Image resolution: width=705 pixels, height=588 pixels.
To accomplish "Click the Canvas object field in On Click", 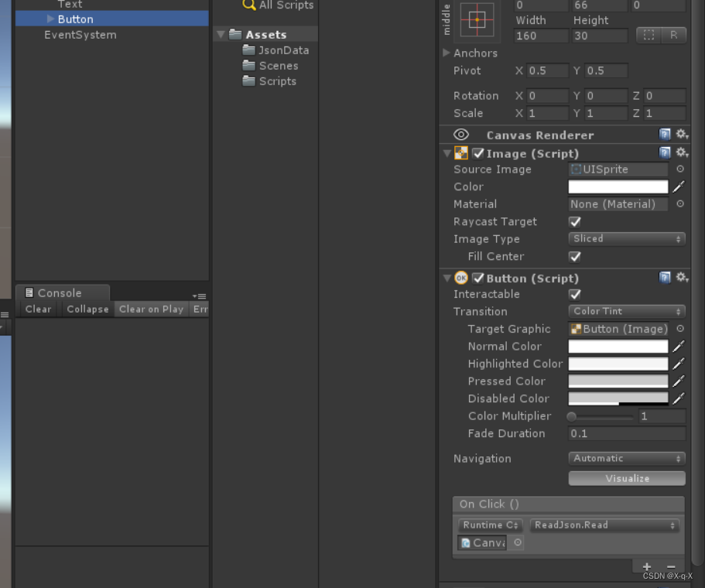I will click(482, 542).
